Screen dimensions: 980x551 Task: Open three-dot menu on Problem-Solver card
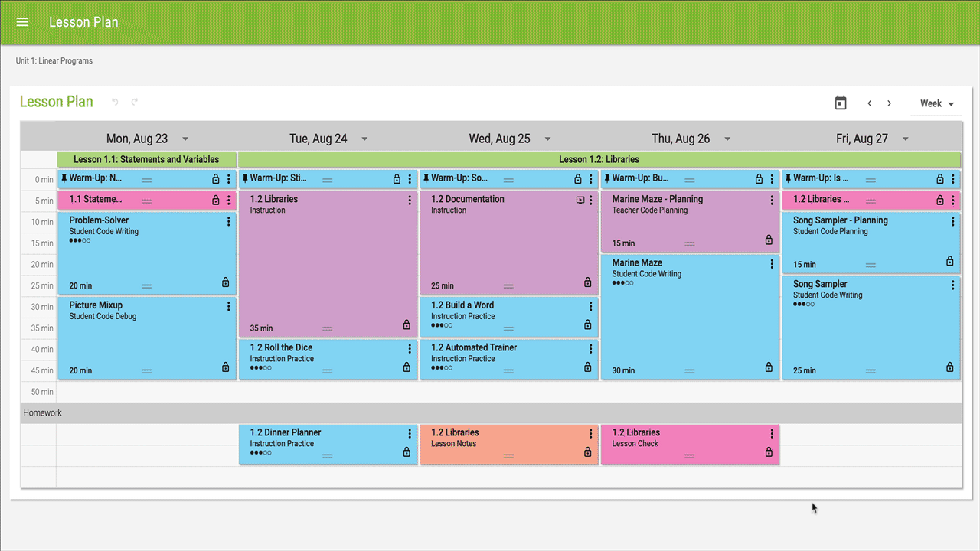228,222
